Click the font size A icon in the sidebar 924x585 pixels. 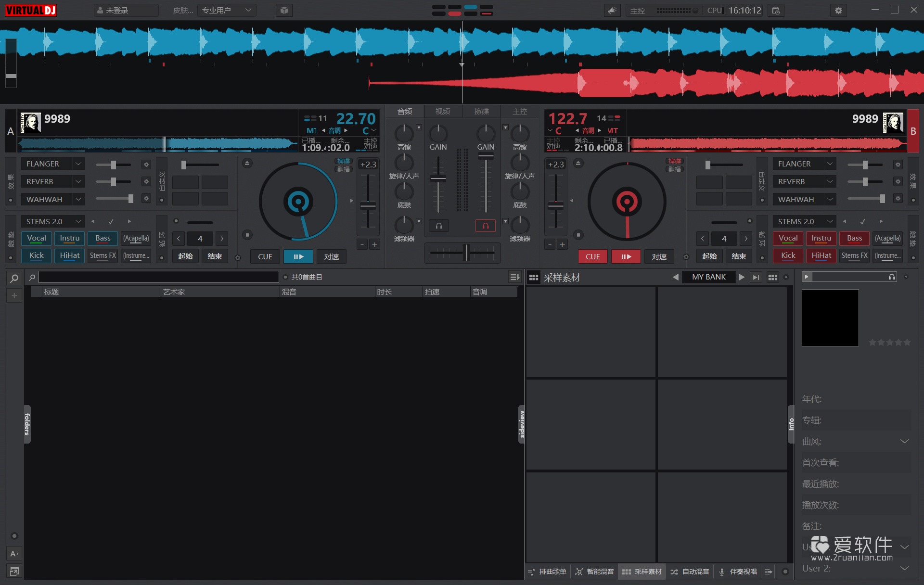(x=14, y=554)
